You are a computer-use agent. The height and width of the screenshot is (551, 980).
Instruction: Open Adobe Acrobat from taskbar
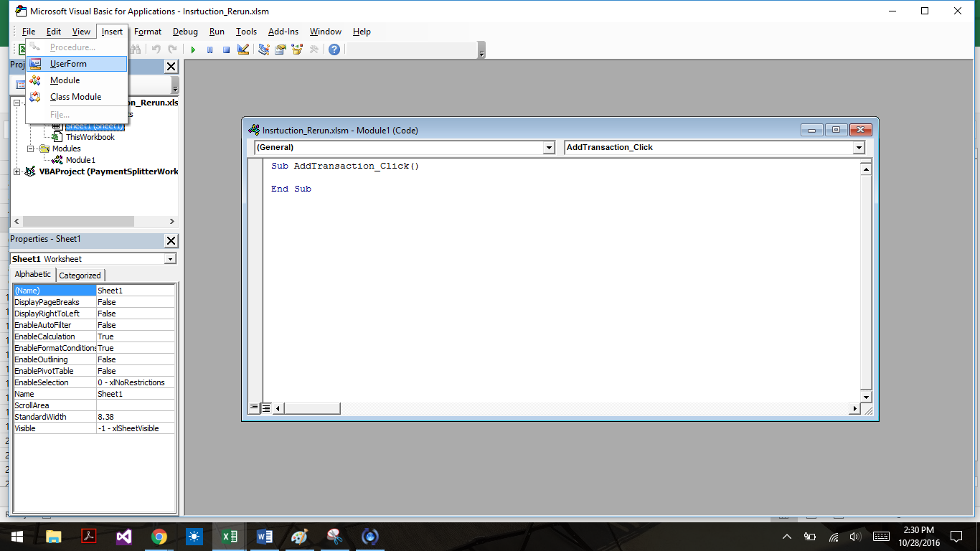[88, 536]
